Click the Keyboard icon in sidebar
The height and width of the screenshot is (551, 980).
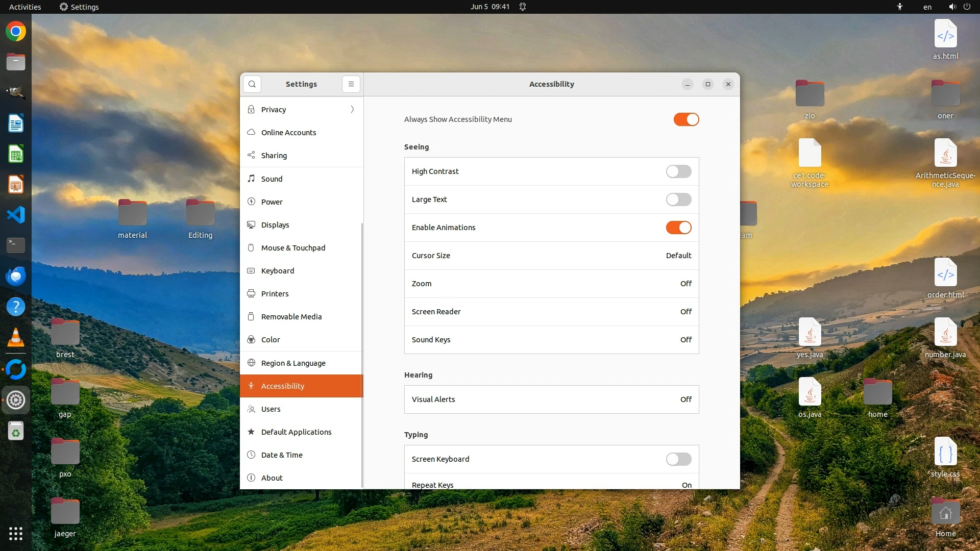click(x=251, y=270)
